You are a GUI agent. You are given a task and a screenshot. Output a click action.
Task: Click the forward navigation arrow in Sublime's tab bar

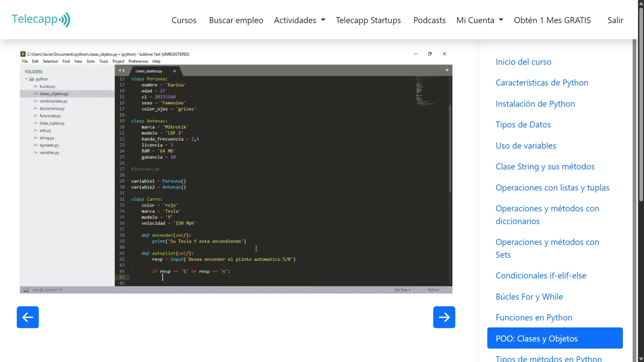pos(124,70)
